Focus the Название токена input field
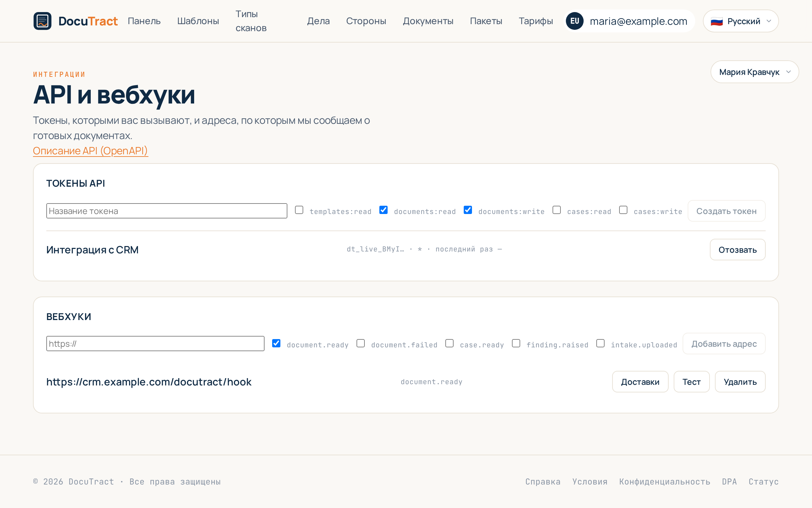Screen dimensions: 812x508 click(167, 211)
